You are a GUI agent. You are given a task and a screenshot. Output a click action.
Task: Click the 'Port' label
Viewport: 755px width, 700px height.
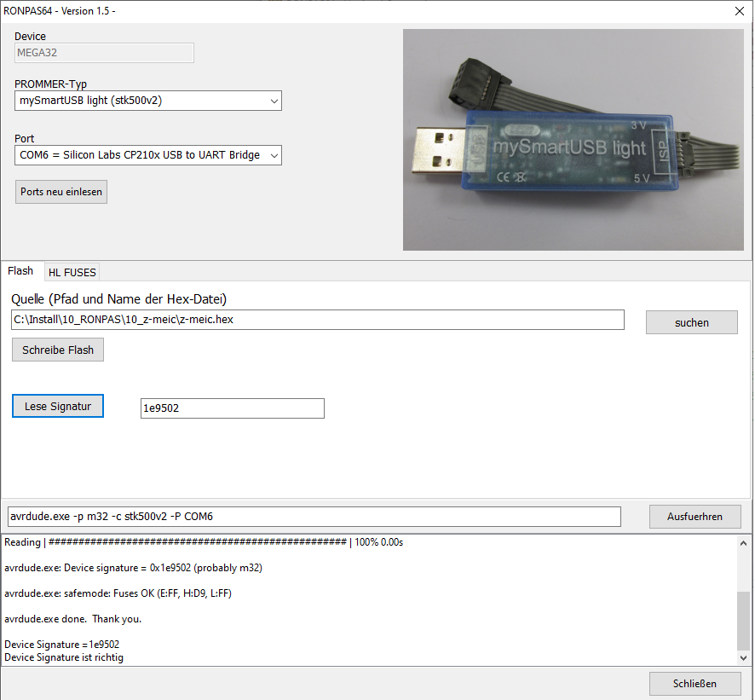(x=24, y=138)
